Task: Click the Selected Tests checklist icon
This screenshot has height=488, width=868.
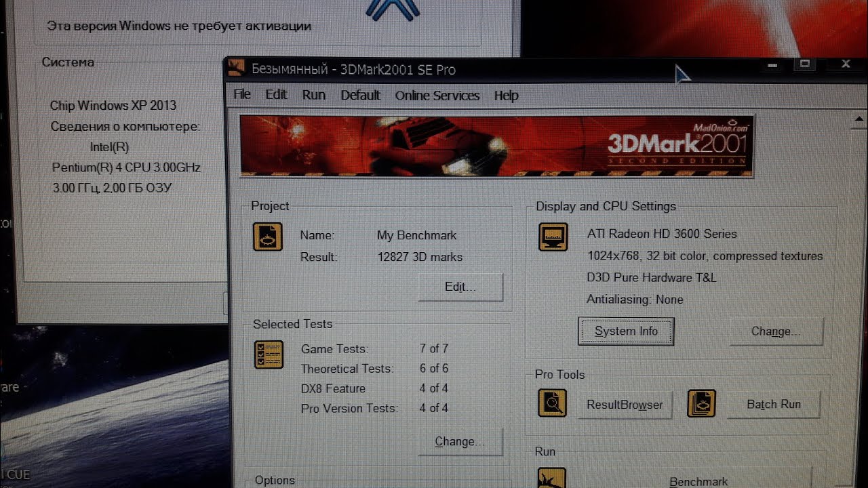Action: (x=269, y=354)
